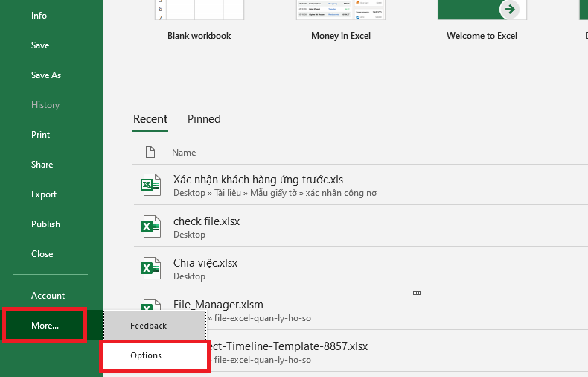This screenshot has width=588, height=377.
Task: Go to the Share page
Action: click(x=42, y=165)
